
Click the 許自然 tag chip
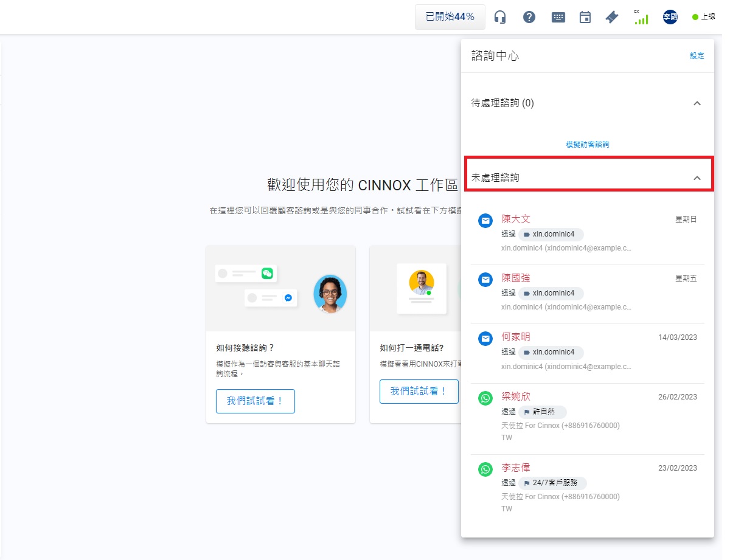[x=543, y=412]
